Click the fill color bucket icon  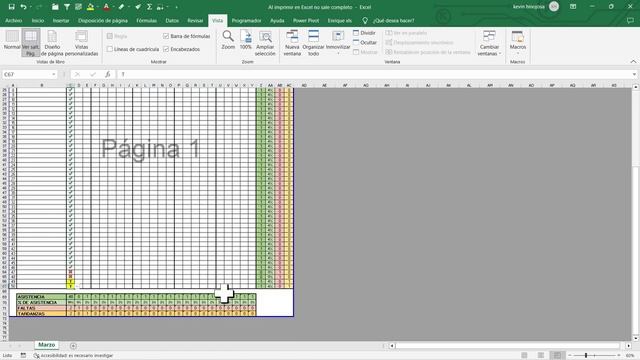tap(90, 7)
